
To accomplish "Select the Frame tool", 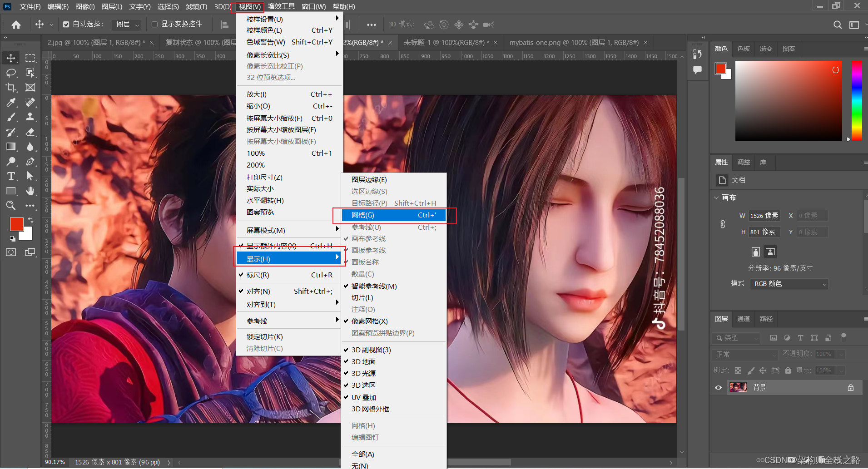I will [30, 88].
